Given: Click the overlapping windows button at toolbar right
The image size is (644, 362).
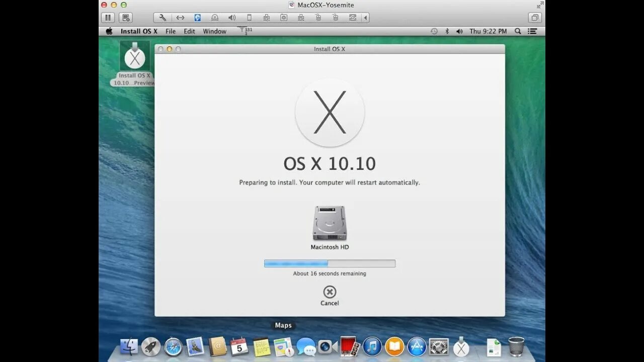Looking at the screenshot, I should 534,18.
